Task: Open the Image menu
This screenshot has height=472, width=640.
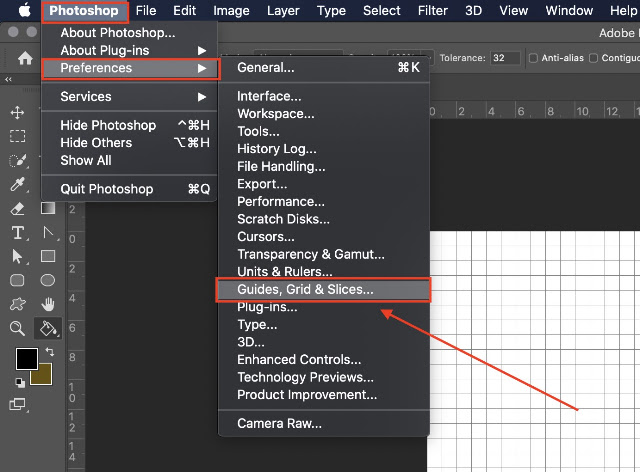Action: click(231, 11)
